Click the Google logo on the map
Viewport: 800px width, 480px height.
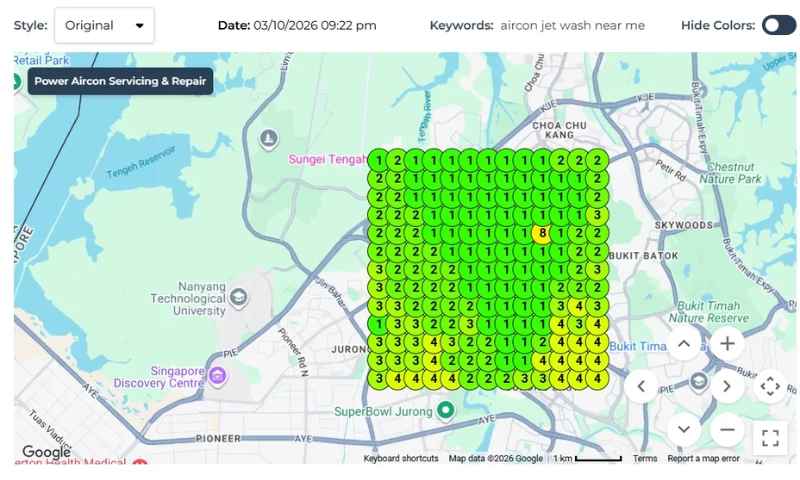[x=46, y=451]
